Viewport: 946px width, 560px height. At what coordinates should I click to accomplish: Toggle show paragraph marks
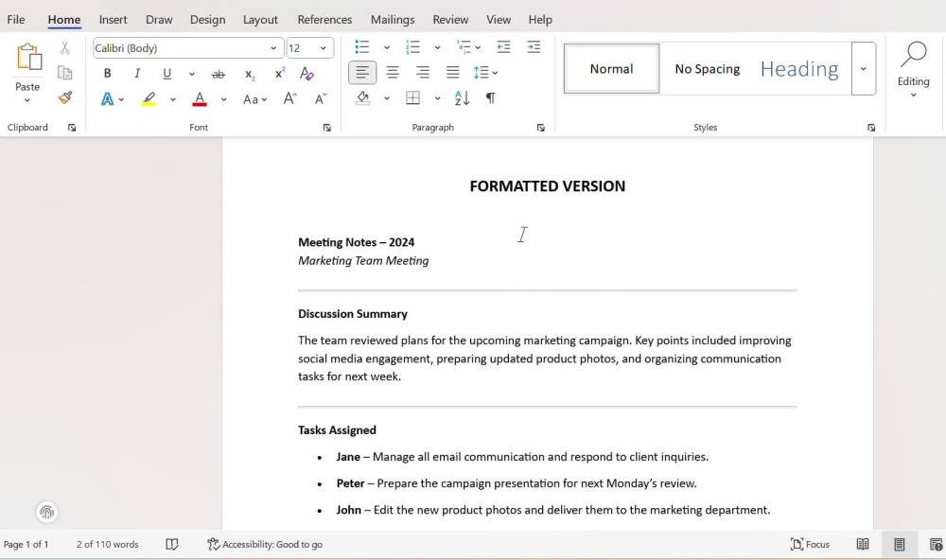(x=490, y=97)
